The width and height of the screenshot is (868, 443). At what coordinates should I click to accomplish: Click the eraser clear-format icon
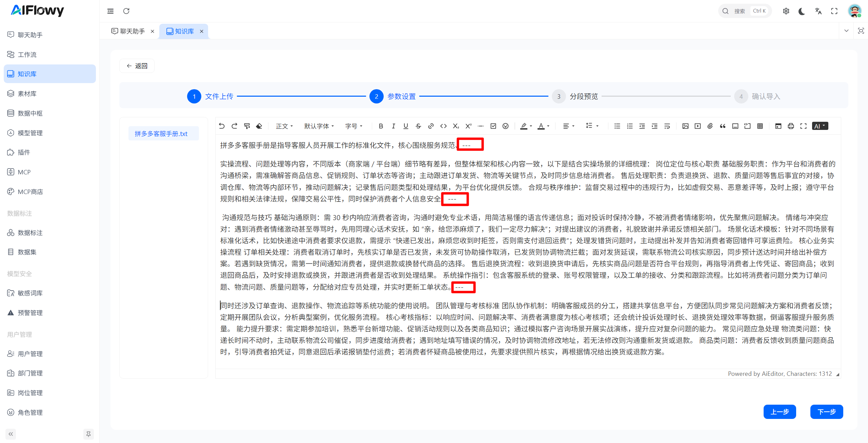tap(259, 126)
